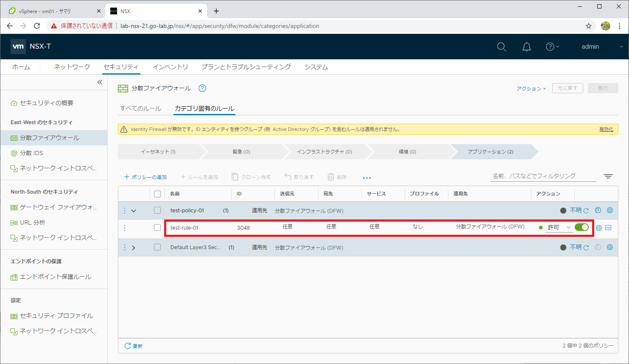This screenshot has width=629, height=364.
Task: Click the Add Policy button
Action: point(145,177)
